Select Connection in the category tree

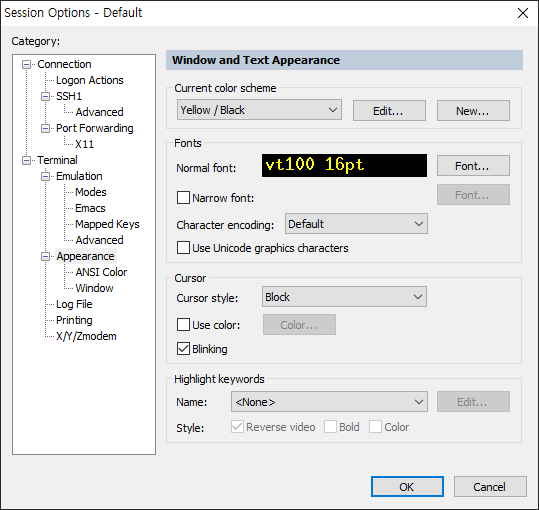[64, 64]
